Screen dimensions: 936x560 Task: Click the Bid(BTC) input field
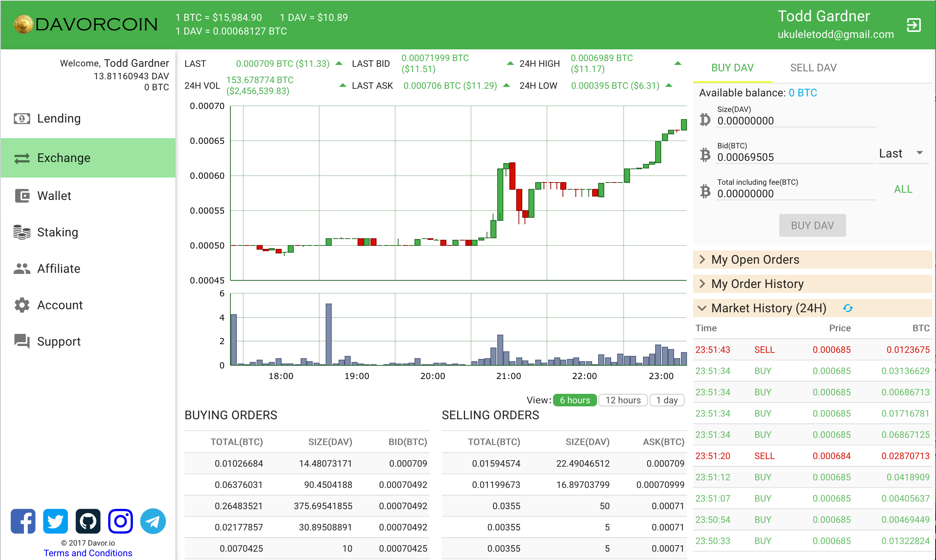tap(796, 157)
